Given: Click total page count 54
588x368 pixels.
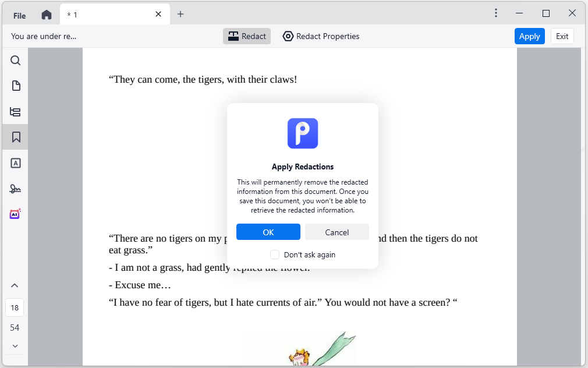Looking at the screenshot, I should pos(15,328).
